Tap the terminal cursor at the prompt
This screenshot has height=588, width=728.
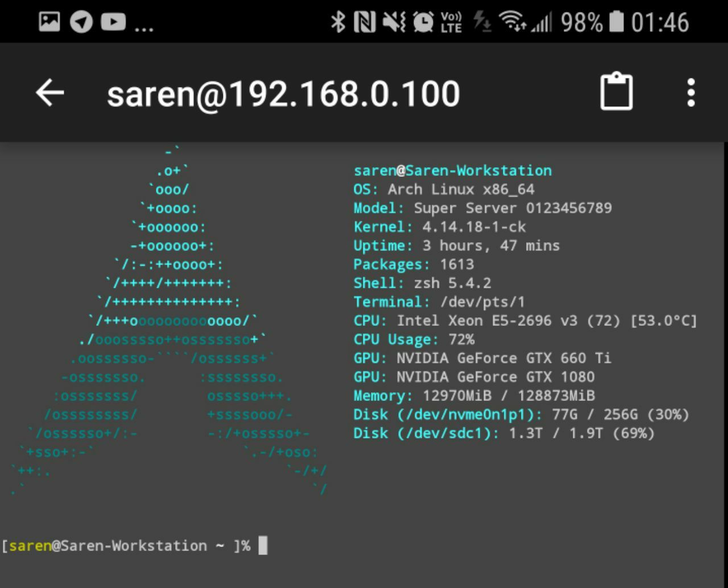tap(263, 545)
